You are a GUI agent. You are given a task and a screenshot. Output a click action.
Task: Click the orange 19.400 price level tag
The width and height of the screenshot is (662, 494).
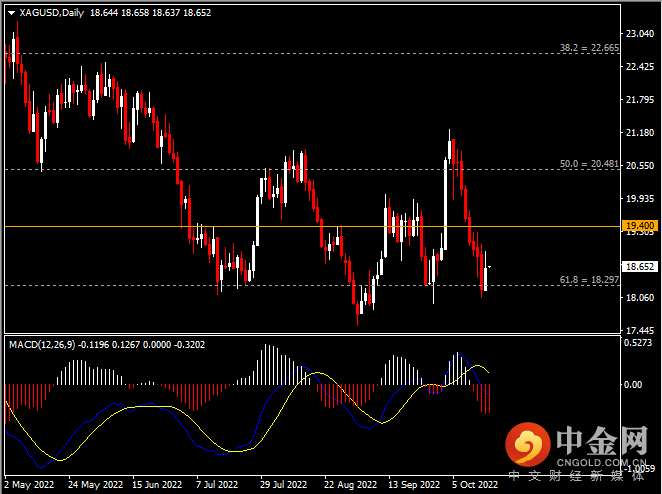point(640,225)
